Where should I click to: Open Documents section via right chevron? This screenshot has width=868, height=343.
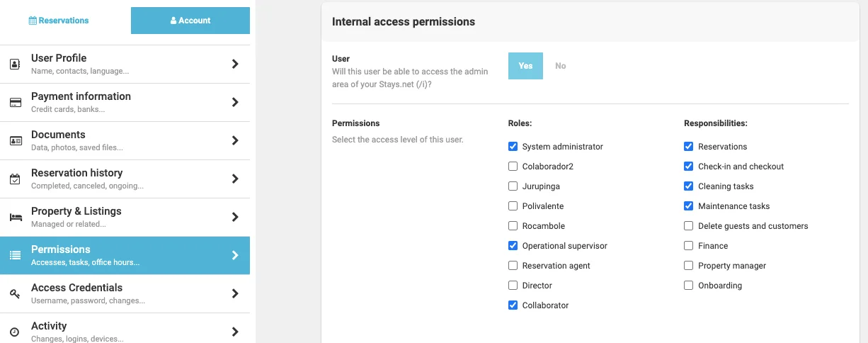pyautogui.click(x=235, y=141)
